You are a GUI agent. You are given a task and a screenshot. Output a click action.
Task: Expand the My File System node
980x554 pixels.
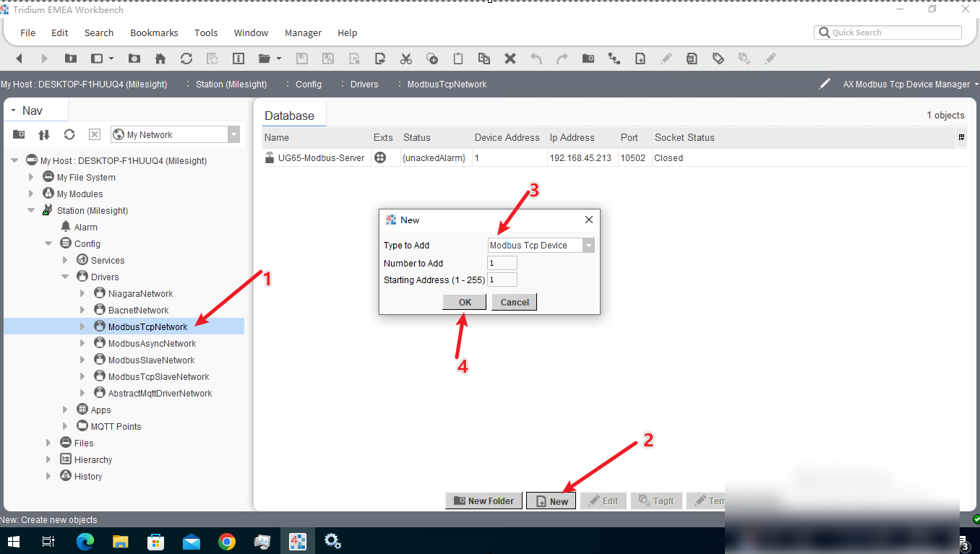tap(31, 177)
